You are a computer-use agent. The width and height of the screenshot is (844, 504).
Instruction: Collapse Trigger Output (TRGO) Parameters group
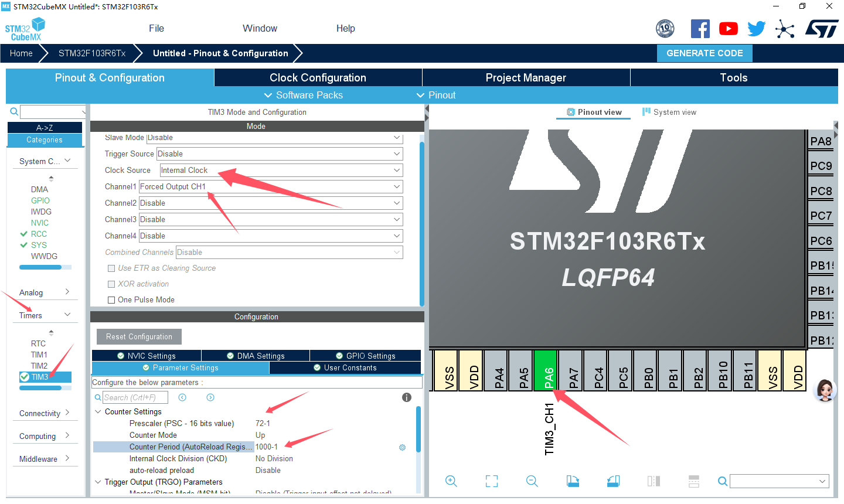98,482
